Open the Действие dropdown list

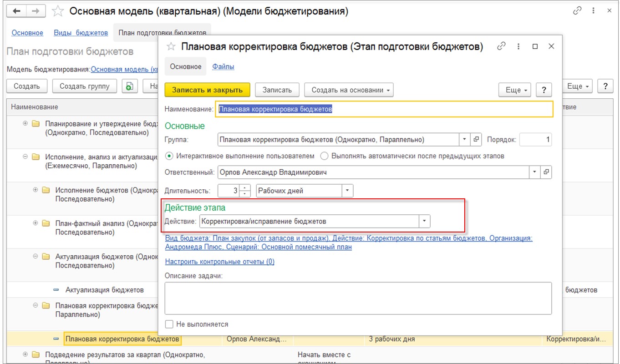tap(425, 221)
